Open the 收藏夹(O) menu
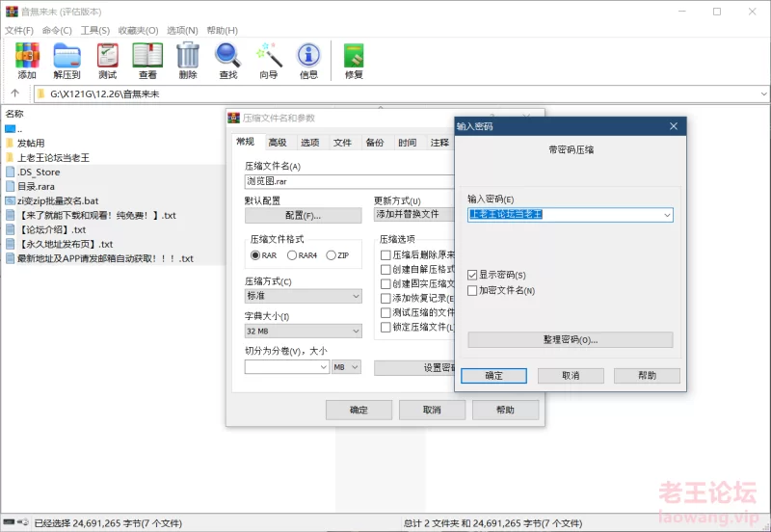Image resolution: width=771 pixels, height=532 pixels. point(138,31)
